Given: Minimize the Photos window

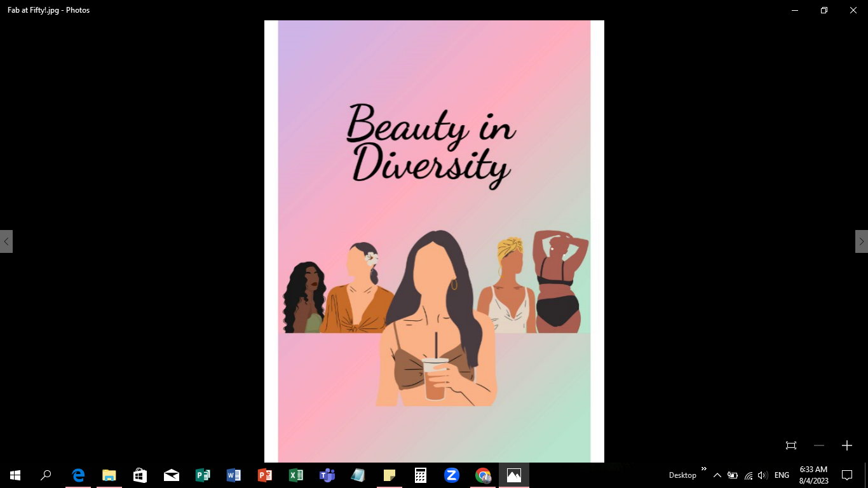Looking at the screenshot, I should pyautogui.click(x=795, y=10).
